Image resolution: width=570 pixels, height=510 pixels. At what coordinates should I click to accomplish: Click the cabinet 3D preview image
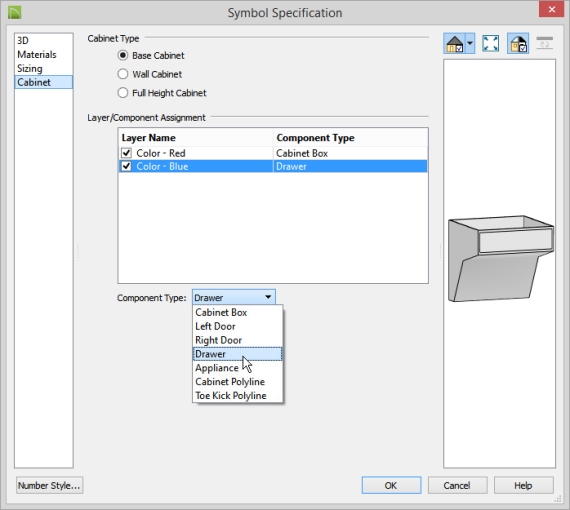coord(501,258)
